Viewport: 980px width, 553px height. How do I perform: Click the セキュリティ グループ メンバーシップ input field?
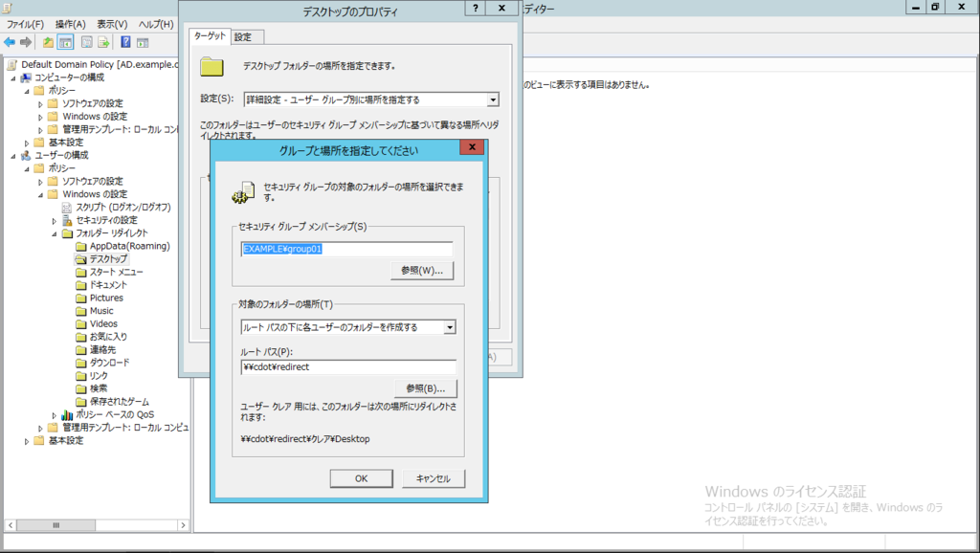coord(346,249)
